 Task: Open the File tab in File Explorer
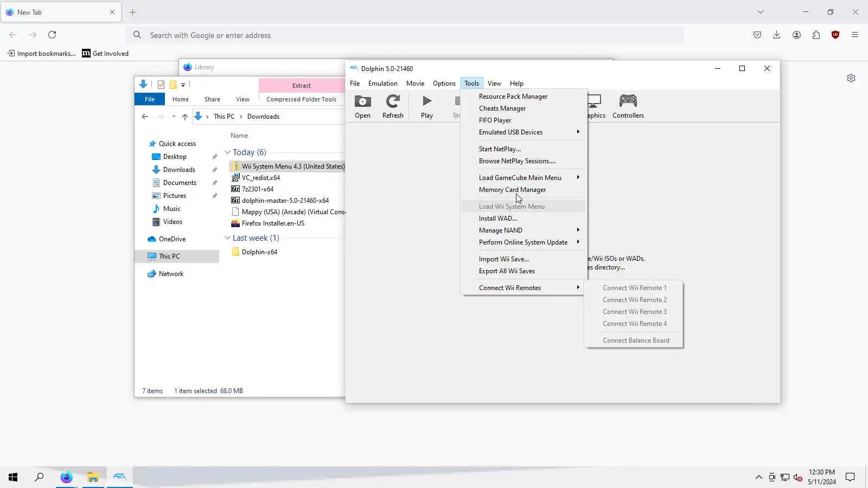(x=150, y=99)
